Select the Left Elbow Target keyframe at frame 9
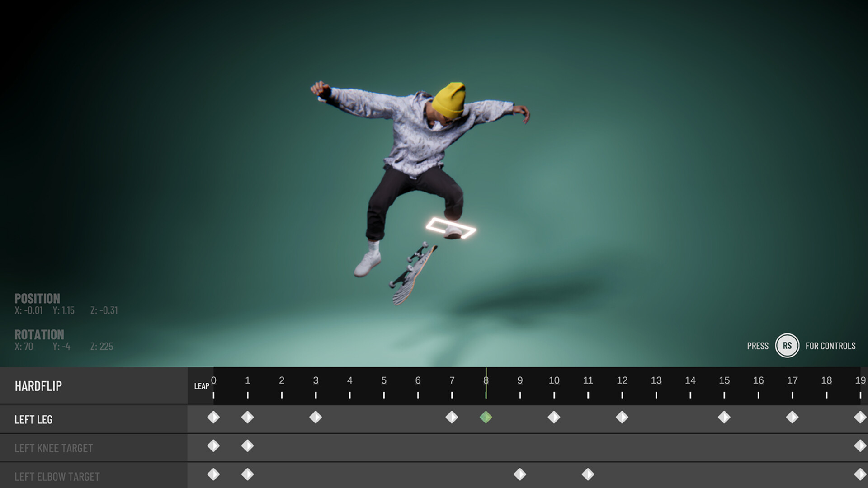The width and height of the screenshot is (868, 488). (x=520, y=475)
